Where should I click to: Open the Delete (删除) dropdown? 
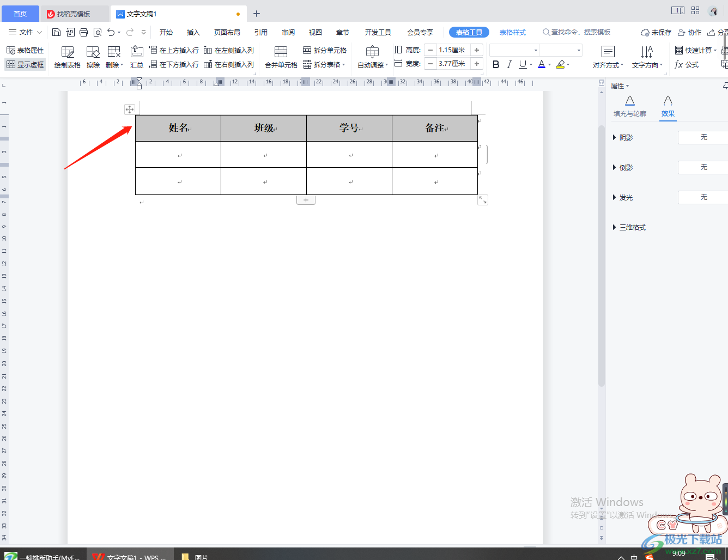114,57
